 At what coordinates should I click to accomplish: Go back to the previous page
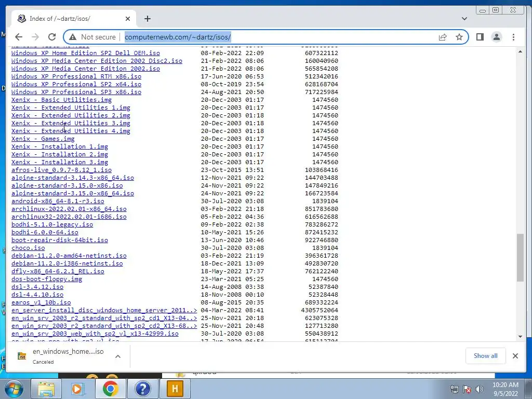click(x=19, y=37)
